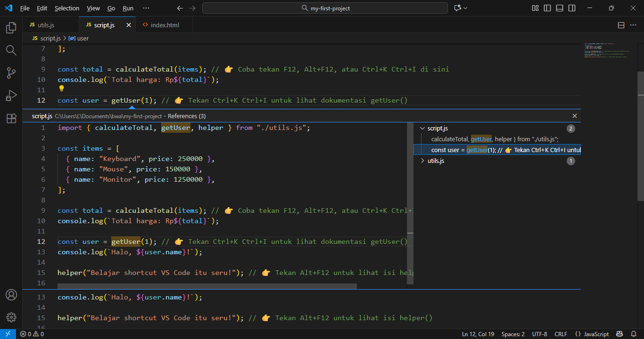
Task: Open the Extensions view
Action: [10, 118]
